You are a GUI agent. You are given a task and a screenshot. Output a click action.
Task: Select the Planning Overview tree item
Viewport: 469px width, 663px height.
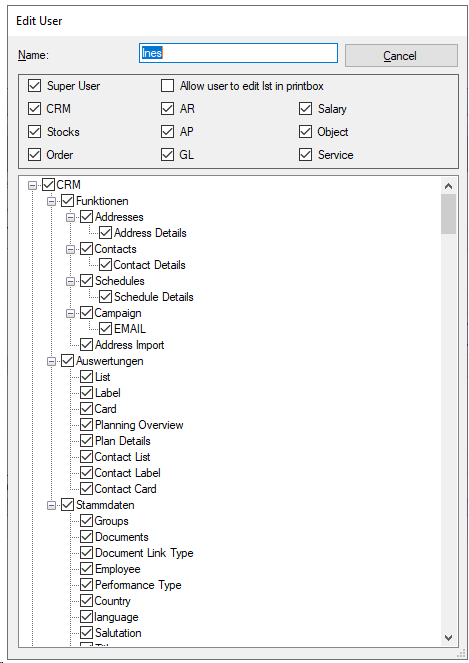point(139,425)
